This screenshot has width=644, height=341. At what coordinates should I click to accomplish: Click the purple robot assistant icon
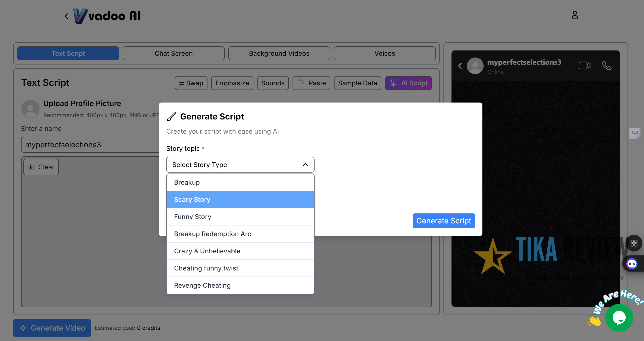[632, 264]
